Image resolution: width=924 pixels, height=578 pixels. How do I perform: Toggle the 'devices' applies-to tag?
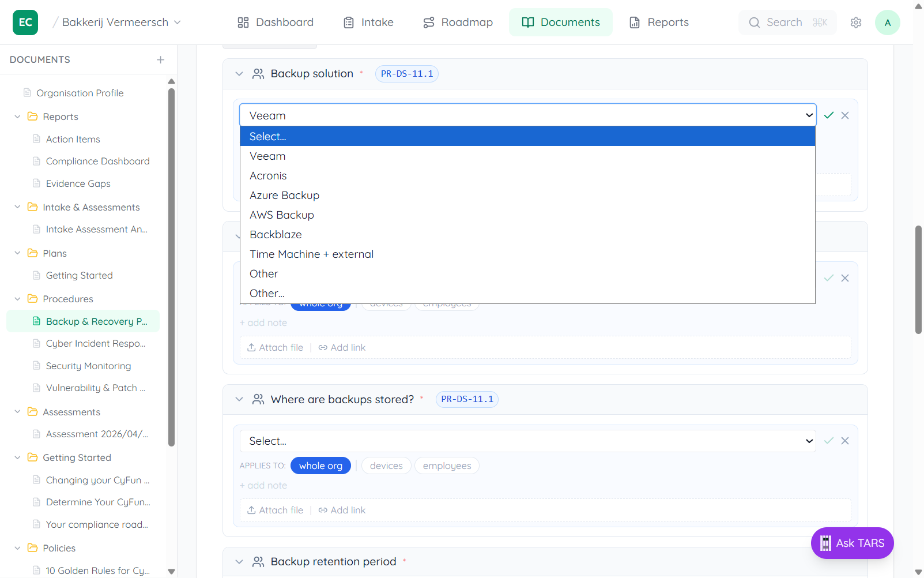(x=386, y=466)
